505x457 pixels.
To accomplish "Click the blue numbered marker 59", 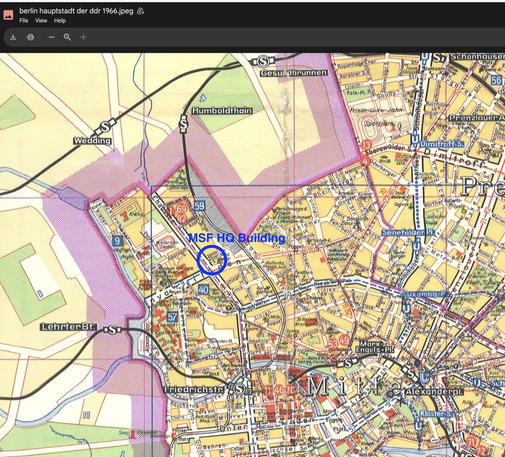I will [x=199, y=206].
